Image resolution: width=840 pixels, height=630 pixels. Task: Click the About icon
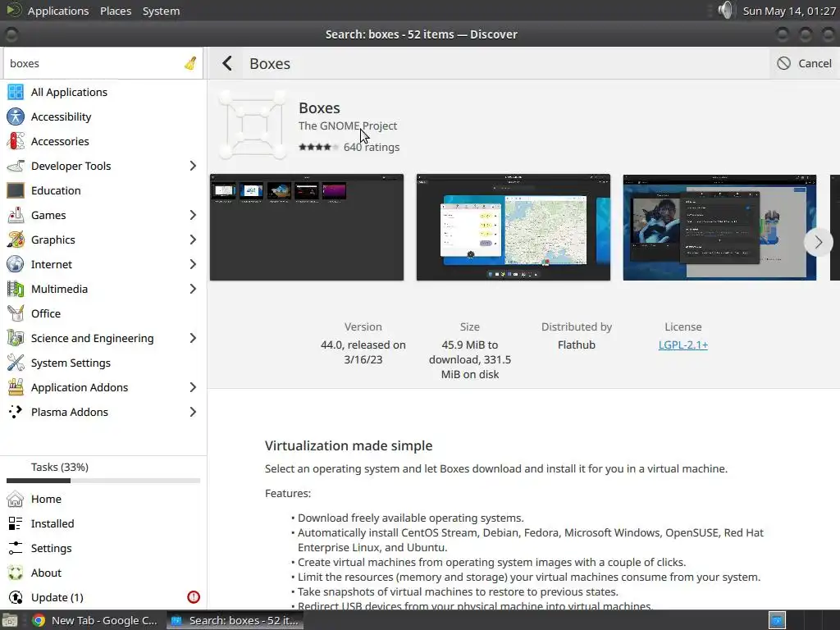[16, 573]
